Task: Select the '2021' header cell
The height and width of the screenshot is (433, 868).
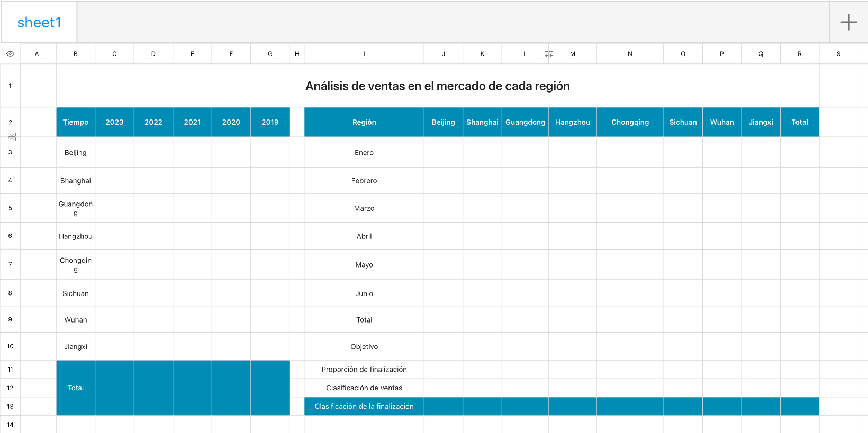Action: (x=192, y=122)
